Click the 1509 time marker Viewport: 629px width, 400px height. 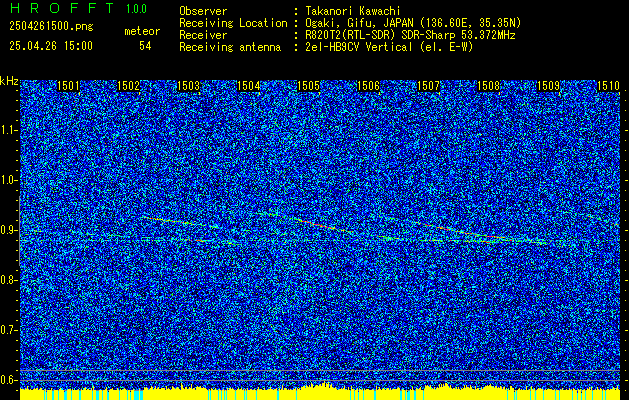point(548,86)
